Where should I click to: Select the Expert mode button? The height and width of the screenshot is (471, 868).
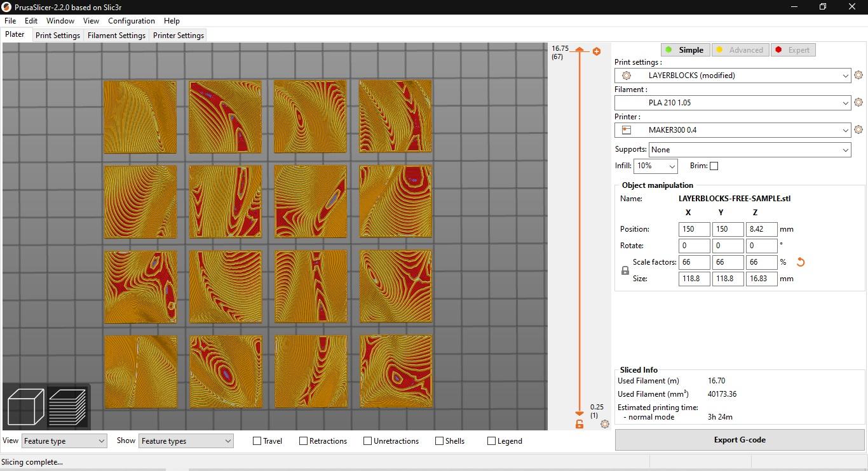coord(793,50)
